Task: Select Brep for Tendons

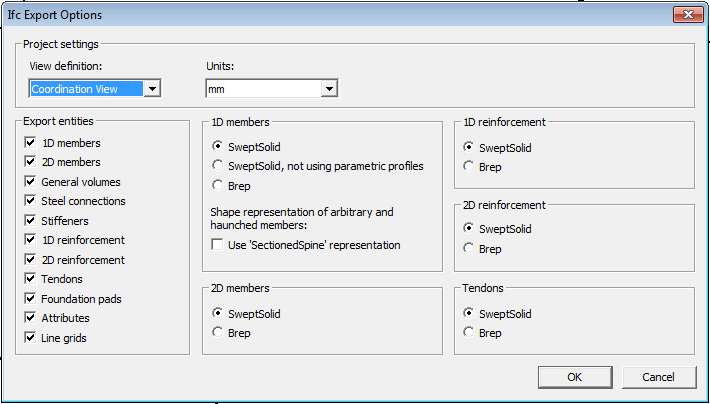Action: pos(469,333)
